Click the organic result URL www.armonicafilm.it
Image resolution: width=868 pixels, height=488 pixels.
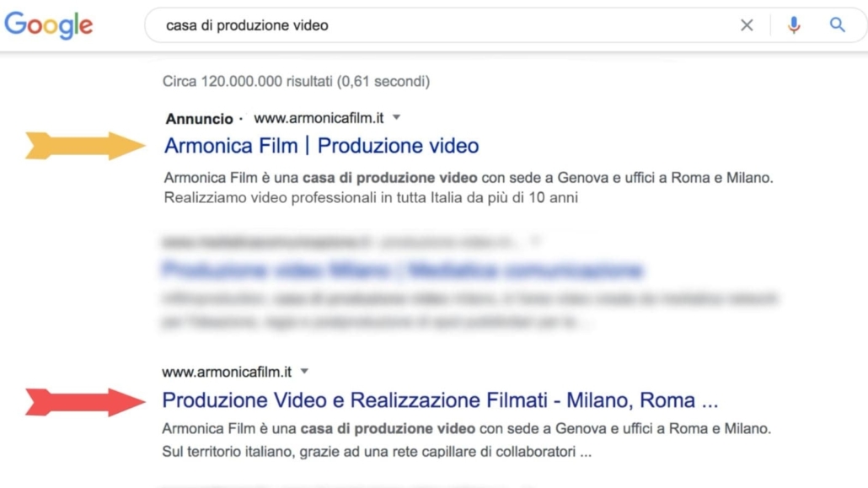pos(227,372)
